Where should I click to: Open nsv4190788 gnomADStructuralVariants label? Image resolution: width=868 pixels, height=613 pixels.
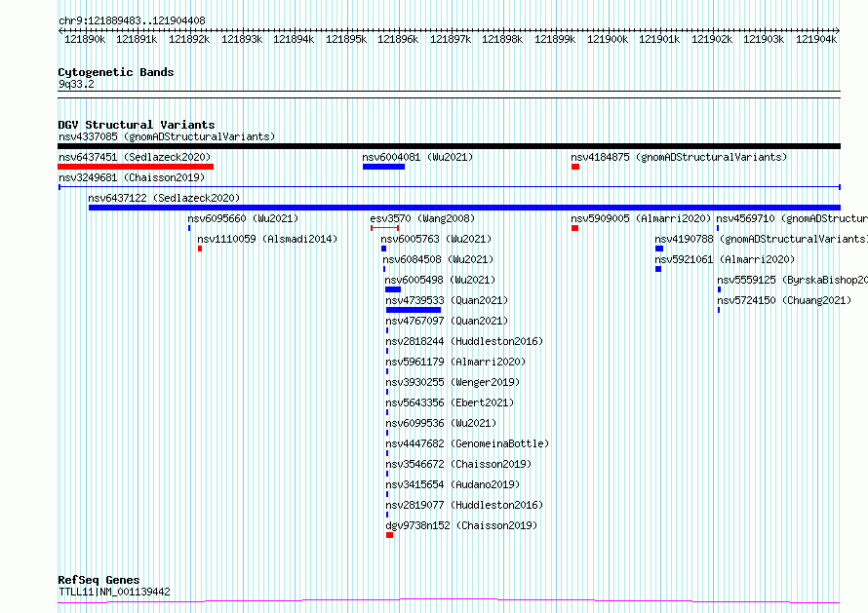[x=761, y=239]
